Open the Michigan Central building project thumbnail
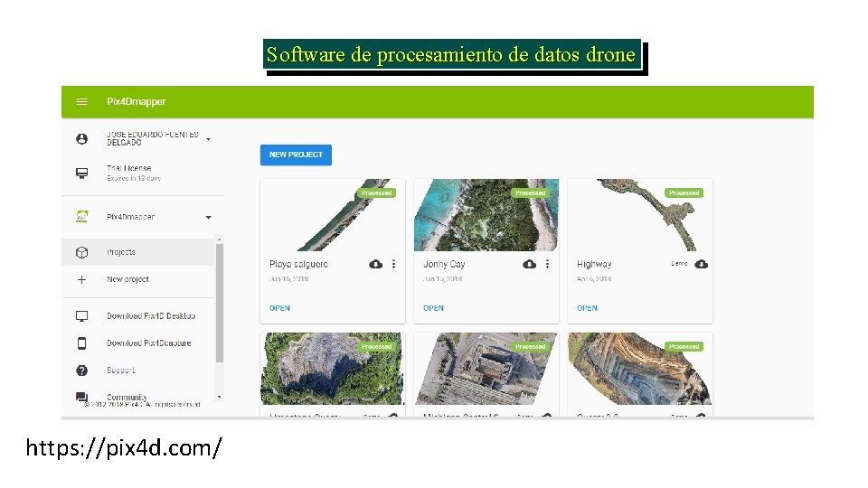Screen dimensions: 868x488 tap(486, 369)
